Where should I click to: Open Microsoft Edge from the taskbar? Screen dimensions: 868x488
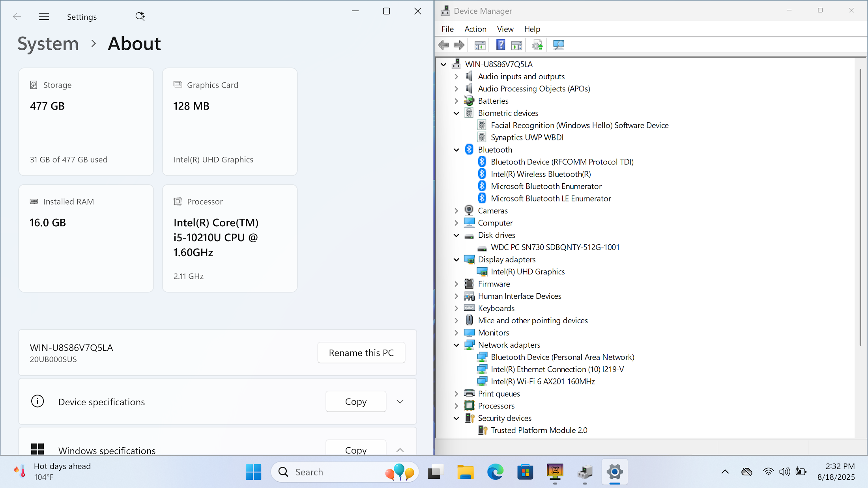coord(495,472)
